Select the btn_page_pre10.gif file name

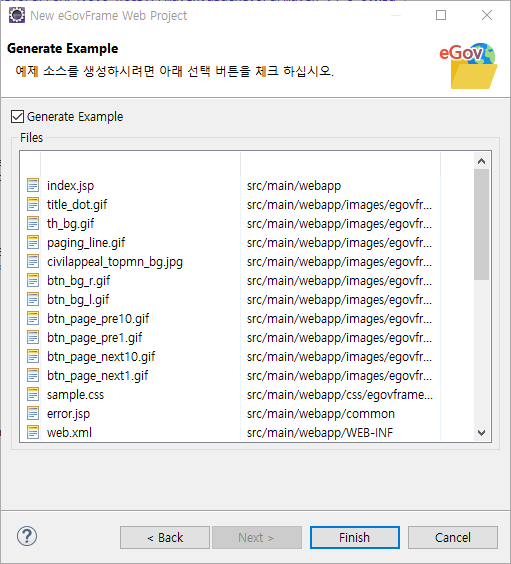click(x=98, y=319)
